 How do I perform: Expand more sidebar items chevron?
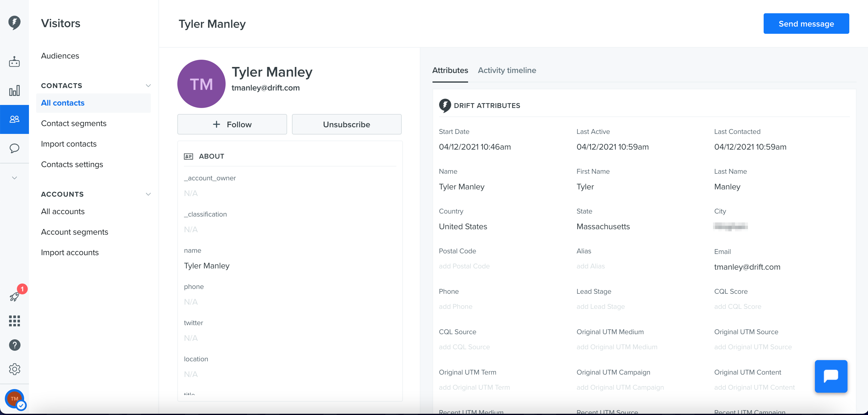(14, 178)
